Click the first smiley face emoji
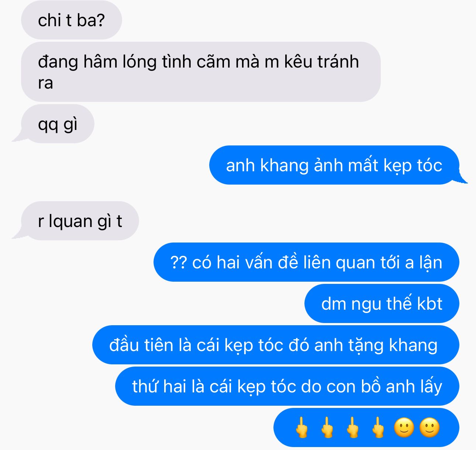 pyautogui.click(x=404, y=427)
